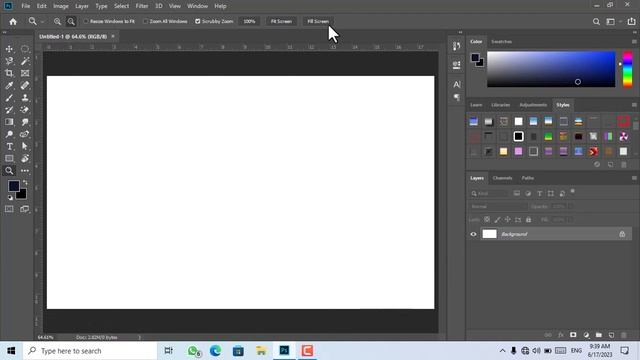640x360 pixels.
Task: Select the Horizontal Type tool
Action: (x=9, y=147)
